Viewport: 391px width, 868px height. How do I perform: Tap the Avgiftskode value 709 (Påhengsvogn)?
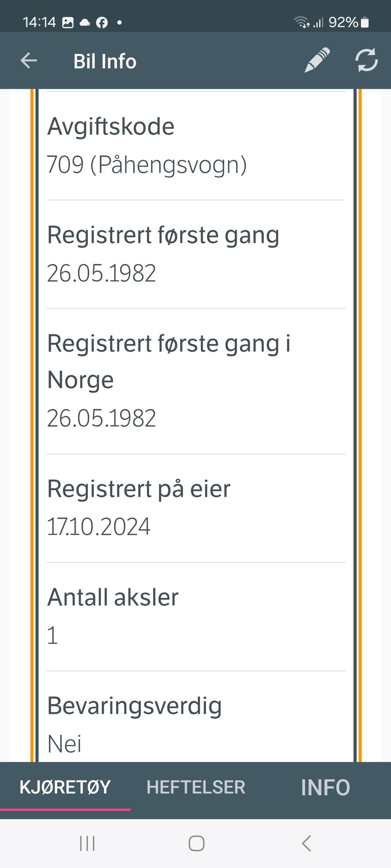click(147, 164)
